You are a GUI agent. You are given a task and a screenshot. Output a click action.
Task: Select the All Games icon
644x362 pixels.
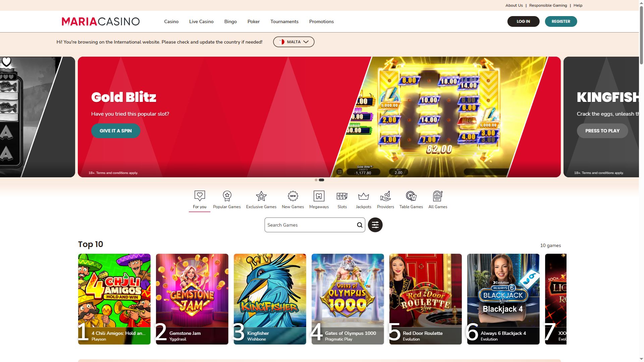[438, 196]
